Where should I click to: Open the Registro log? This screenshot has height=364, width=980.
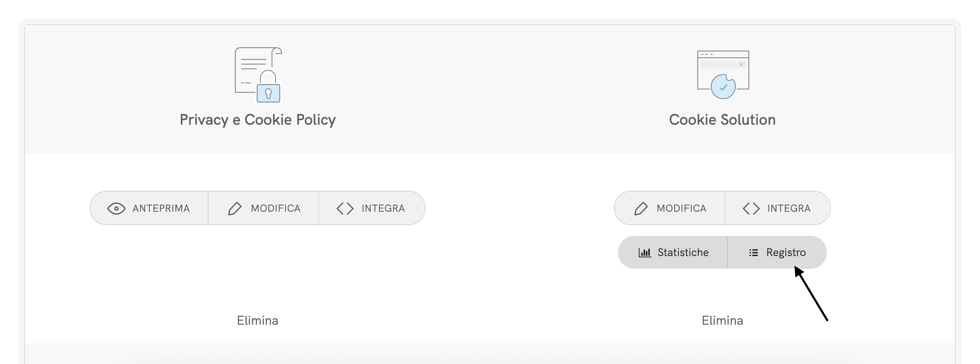777,253
